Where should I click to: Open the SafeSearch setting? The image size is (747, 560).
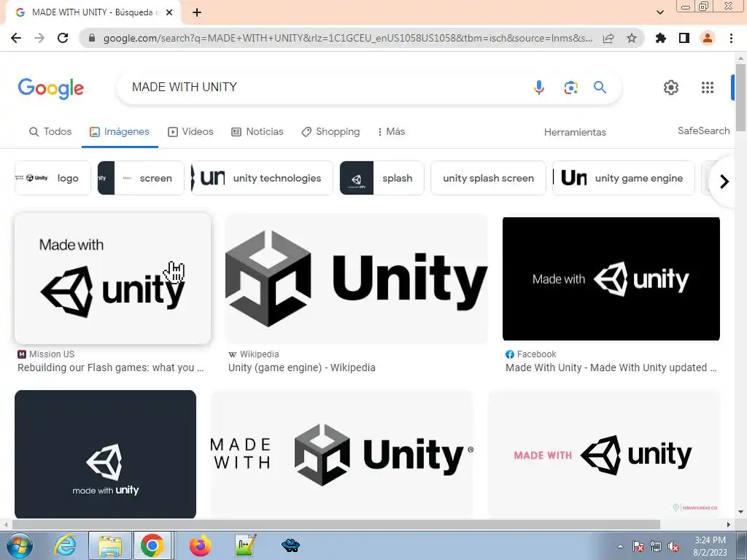[704, 131]
